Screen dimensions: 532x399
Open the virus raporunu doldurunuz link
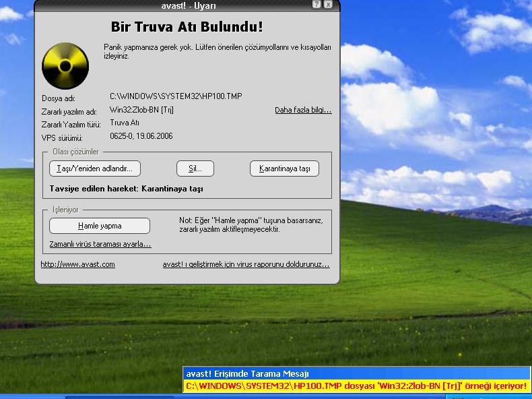point(246,264)
